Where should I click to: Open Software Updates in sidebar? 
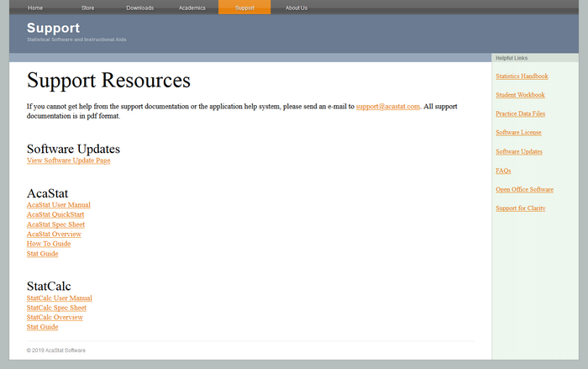pyautogui.click(x=519, y=151)
